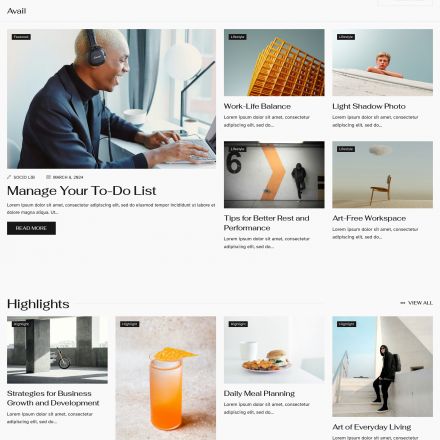Image resolution: width=440 pixels, height=440 pixels.
Task: Open Tips for Better Rest and Performance
Action: pyautogui.click(x=267, y=223)
